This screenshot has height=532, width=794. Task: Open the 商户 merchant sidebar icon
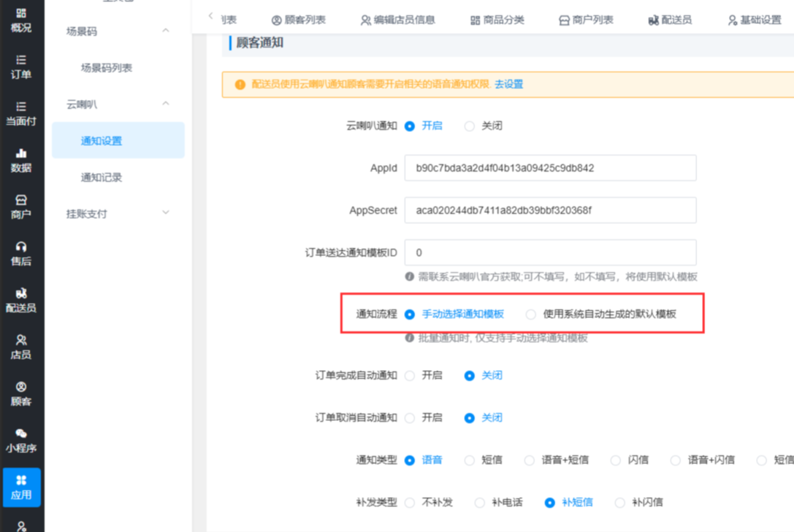(x=20, y=207)
